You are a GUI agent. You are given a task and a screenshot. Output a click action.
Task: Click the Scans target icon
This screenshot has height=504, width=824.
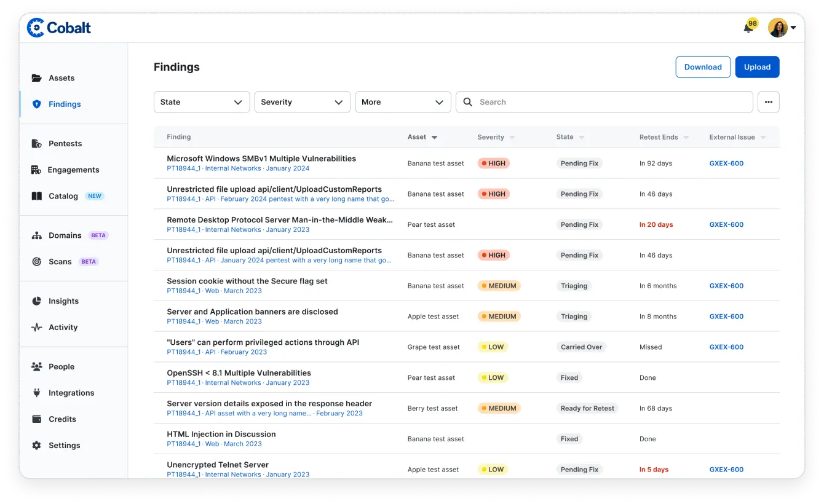(37, 262)
